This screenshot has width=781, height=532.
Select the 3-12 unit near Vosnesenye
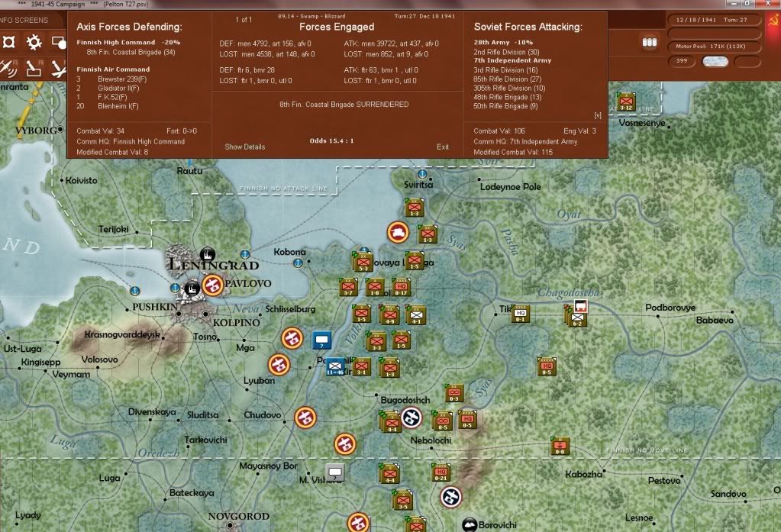point(627,102)
